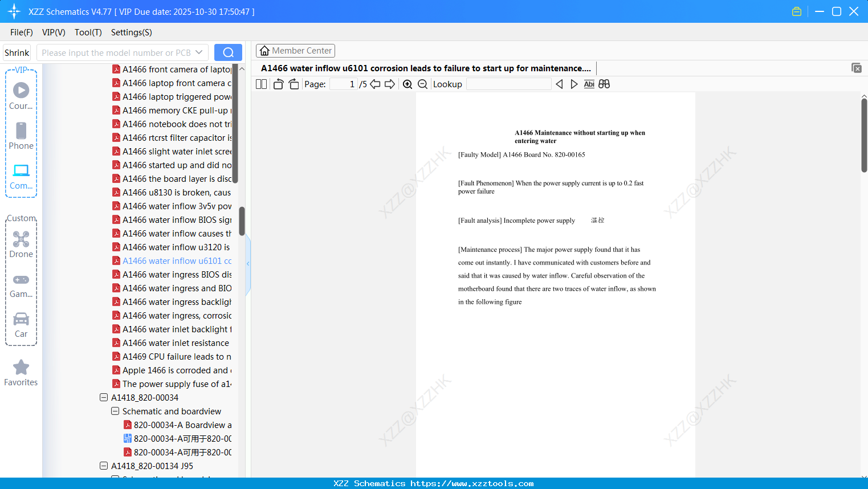Open '820-00034-A Boardview' PDF file
The height and width of the screenshot is (489, 868).
point(177,425)
